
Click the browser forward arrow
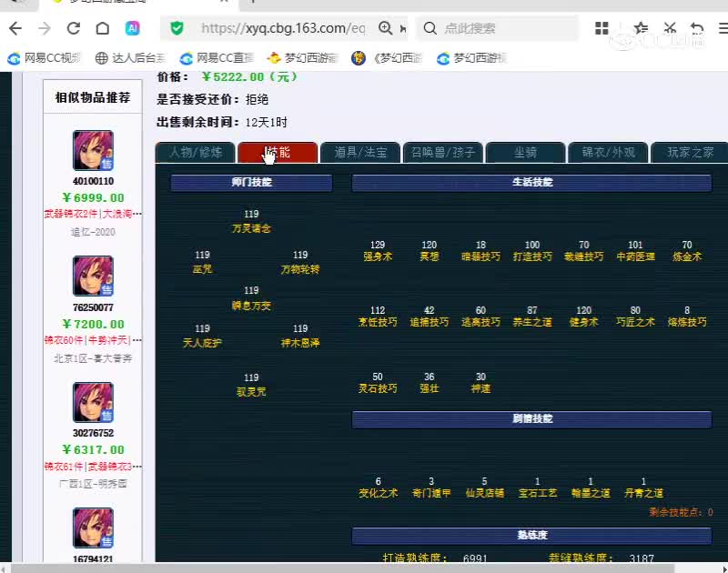click(45, 29)
